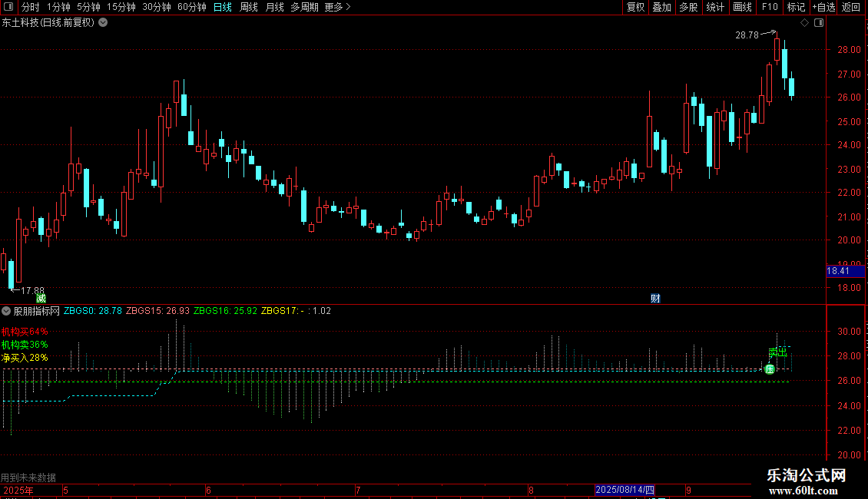Open dropdown beside 东土科技 title

click(x=103, y=23)
